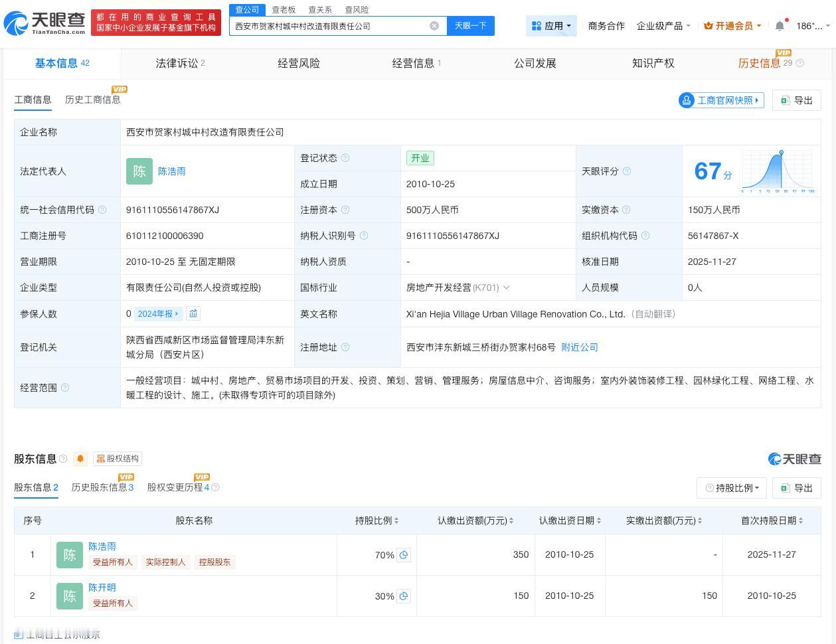This screenshot has height=644, width=836.
Task: Click the 工商官网快照 button
Action: pos(721,100)
